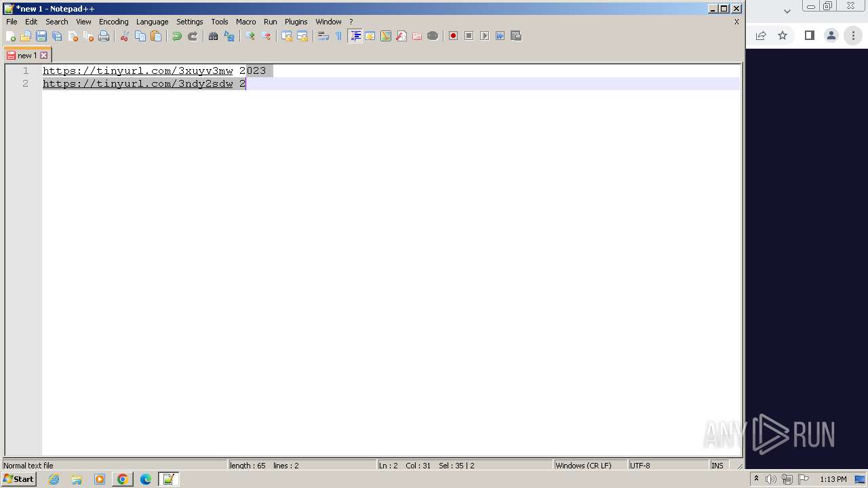Click the user-defined language icon
This screenshot has height=488, width=868.
coord(370,36)
